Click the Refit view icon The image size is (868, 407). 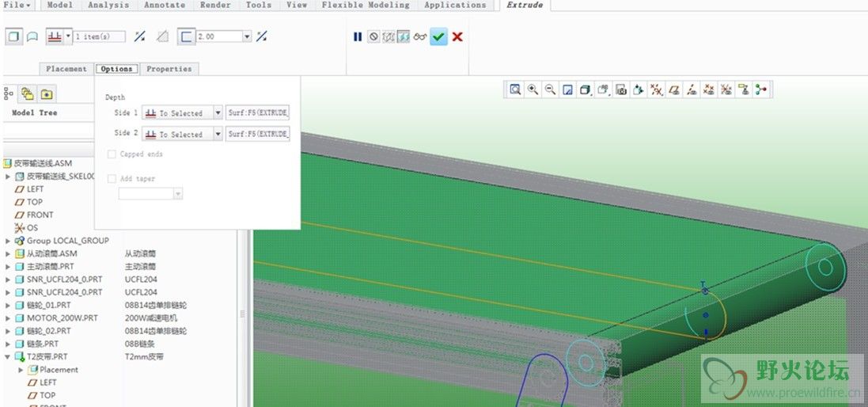tap(515, 89)
